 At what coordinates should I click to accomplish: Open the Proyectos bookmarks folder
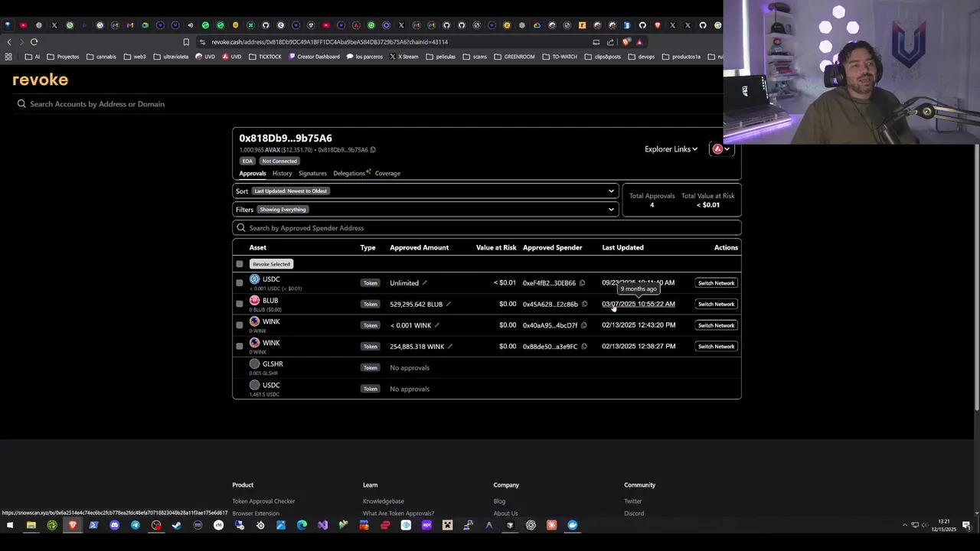pos(63,57)
